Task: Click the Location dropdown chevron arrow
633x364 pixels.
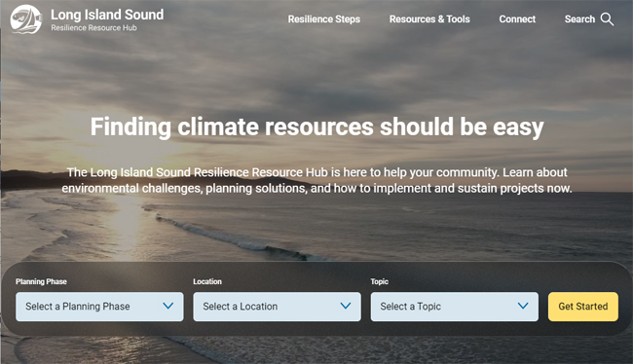Action: pyautogui.click(x=346, y=306)
